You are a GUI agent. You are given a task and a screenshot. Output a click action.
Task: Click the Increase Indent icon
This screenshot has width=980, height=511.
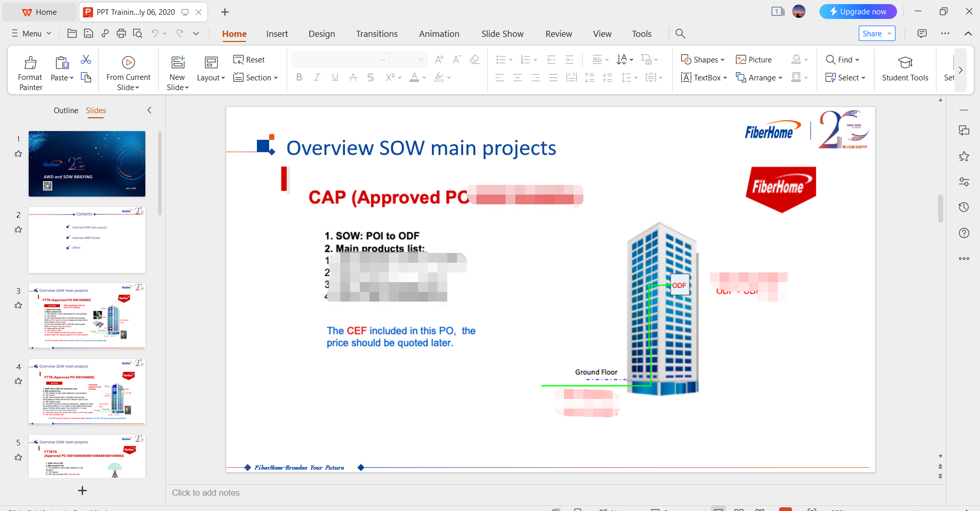(569, 59)
